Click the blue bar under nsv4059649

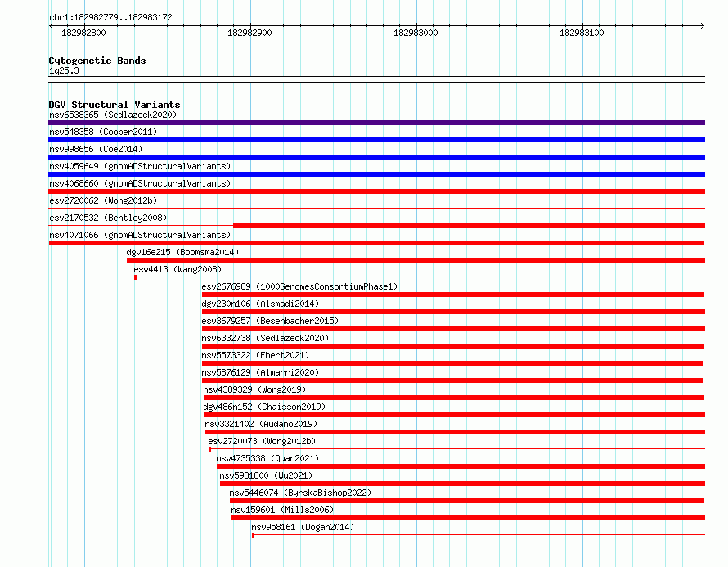[376, 174]
